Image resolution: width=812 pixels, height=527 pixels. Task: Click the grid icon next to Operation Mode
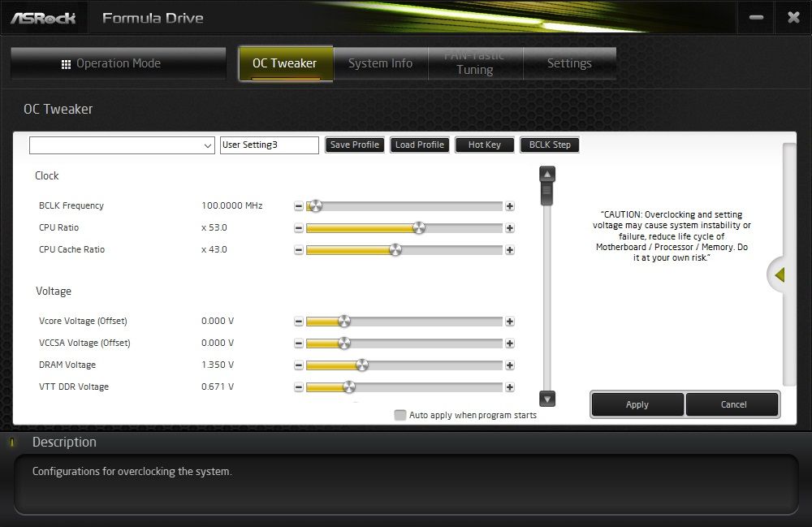(66, 64)
